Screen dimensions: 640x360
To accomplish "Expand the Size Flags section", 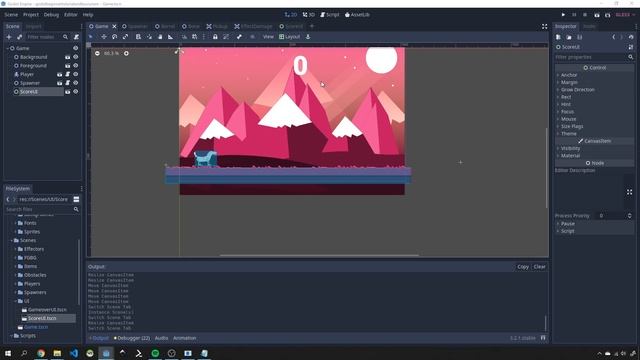I will coord(594,127).
